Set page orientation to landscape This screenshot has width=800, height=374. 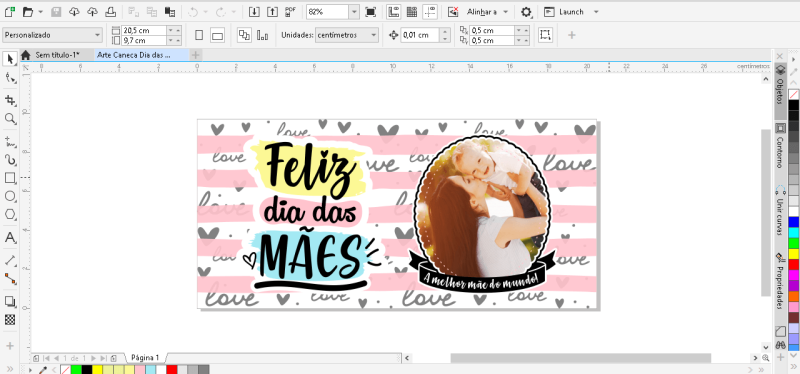point(217,35)
